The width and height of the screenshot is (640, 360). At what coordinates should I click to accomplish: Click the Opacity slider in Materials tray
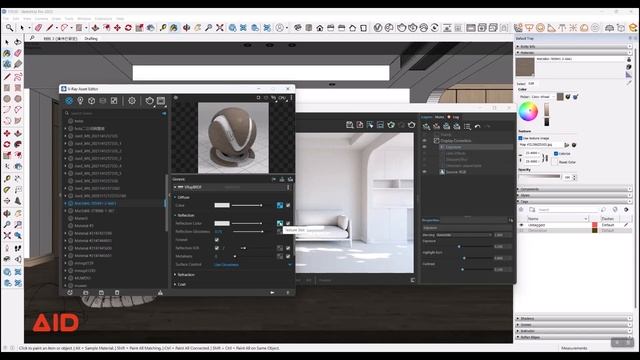tap(540, 177)
